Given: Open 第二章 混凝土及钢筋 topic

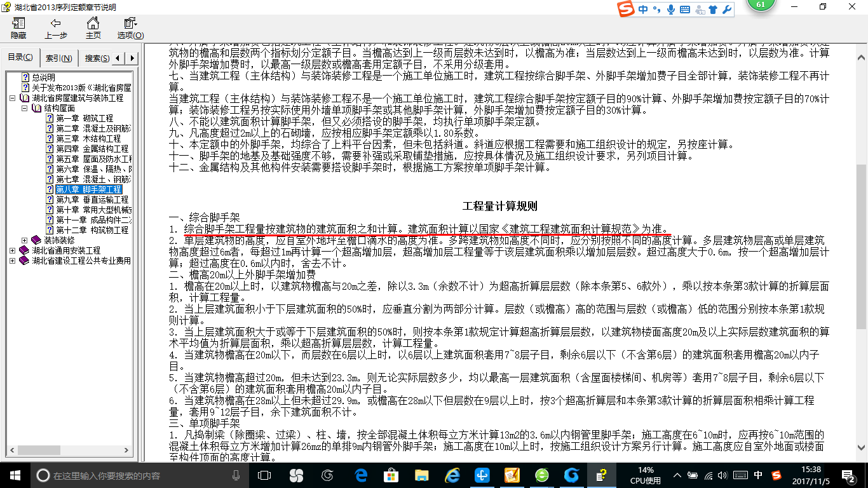Looking at the screenshot, I should (x=93, y=128).
